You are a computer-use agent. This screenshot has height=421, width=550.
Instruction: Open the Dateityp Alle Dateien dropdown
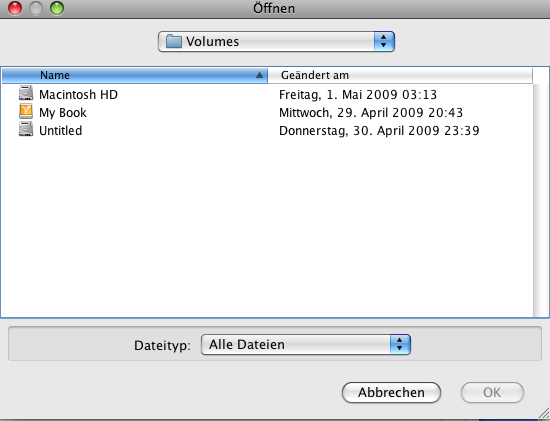pyautogui.click(x=306, y=345)
